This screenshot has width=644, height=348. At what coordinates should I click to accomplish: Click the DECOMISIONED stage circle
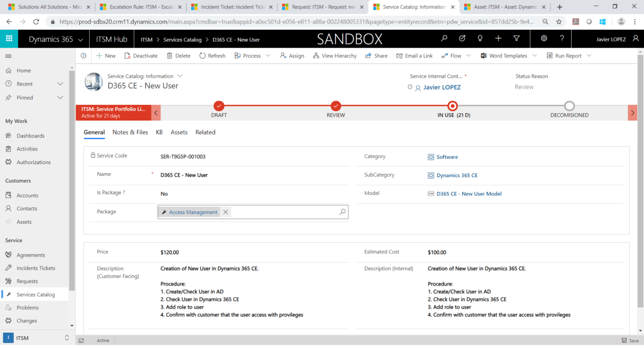click(569, 106)
